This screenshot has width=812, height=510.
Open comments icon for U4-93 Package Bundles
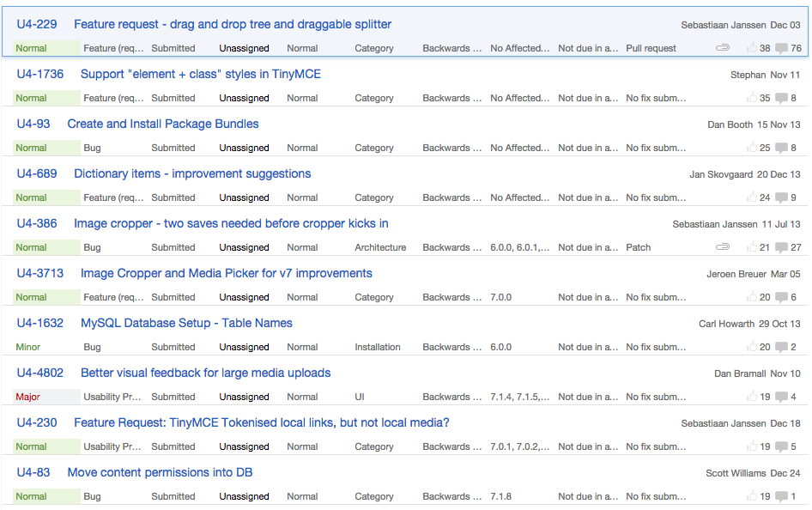pyautogui.click(x=781, y=148)
